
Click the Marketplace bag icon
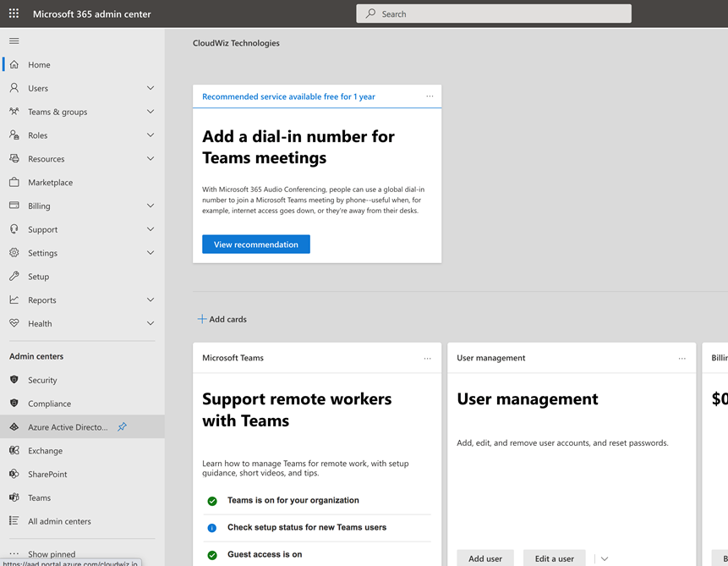pos(14,182)
